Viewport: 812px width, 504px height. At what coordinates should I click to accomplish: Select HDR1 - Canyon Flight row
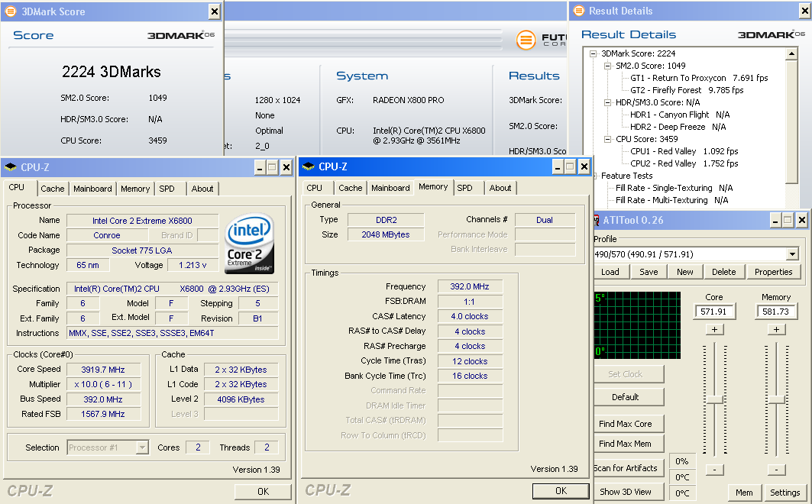pyautogui.click(x=679, y=115)
